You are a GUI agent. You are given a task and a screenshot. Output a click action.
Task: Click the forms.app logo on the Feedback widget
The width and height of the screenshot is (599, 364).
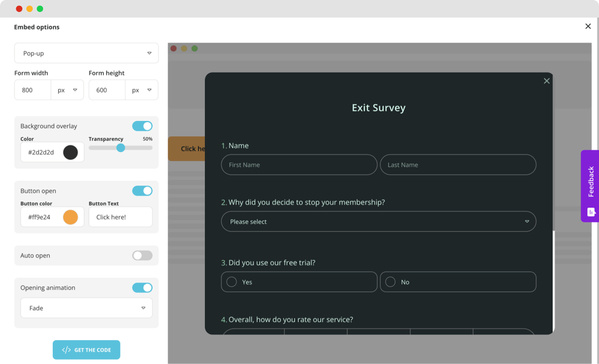coord(590,211)
